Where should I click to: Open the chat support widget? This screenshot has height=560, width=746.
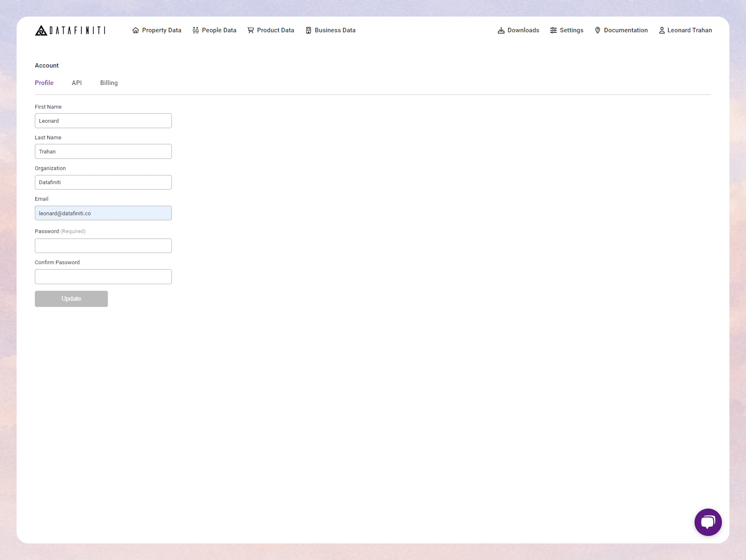pyautogui.click(x=708, y=522)
